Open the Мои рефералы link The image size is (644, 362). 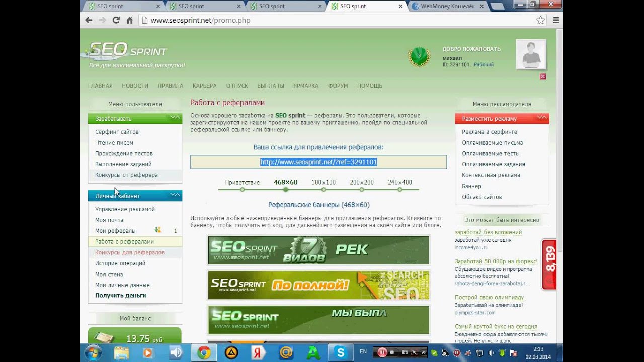(x=115, y=231)
